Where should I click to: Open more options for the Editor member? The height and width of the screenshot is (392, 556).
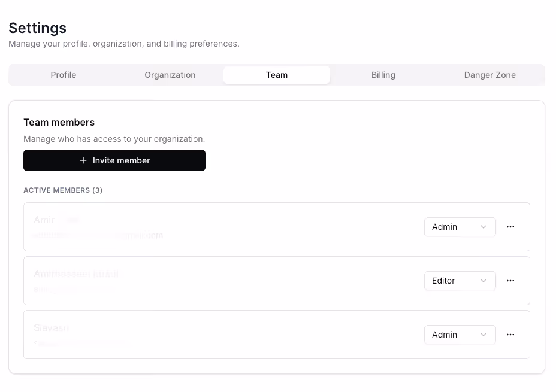pos(510,281)
